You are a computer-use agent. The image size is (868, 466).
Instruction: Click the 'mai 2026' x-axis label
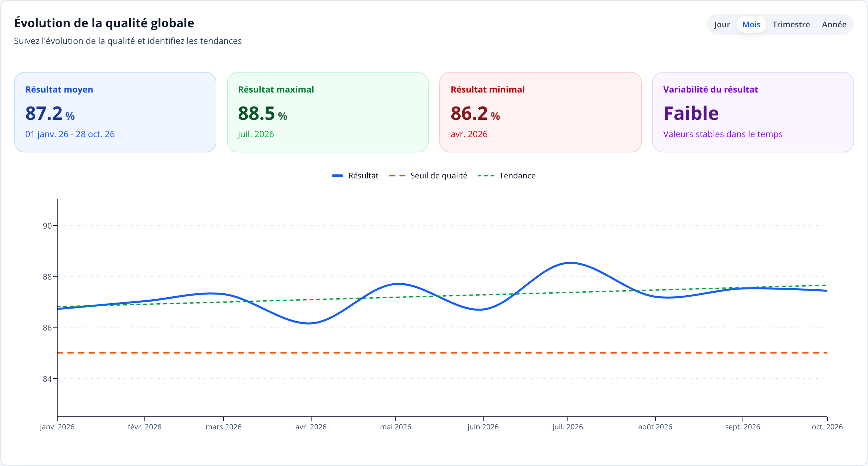[396, 427]
